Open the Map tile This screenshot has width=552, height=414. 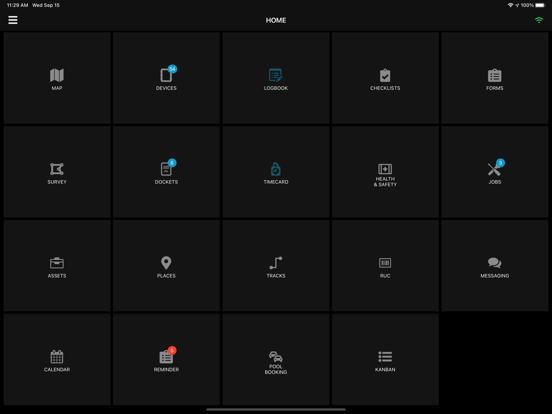(x=57, y=78)
